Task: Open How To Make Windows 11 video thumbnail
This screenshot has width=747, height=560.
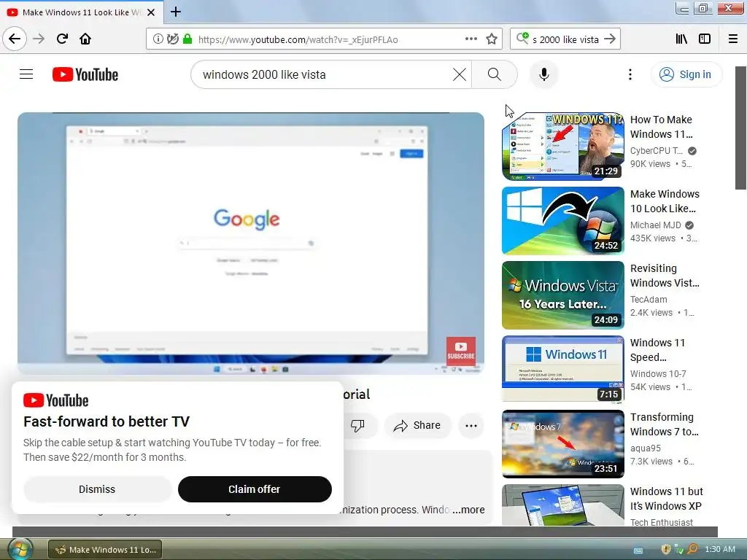Action: click(562, 146)
